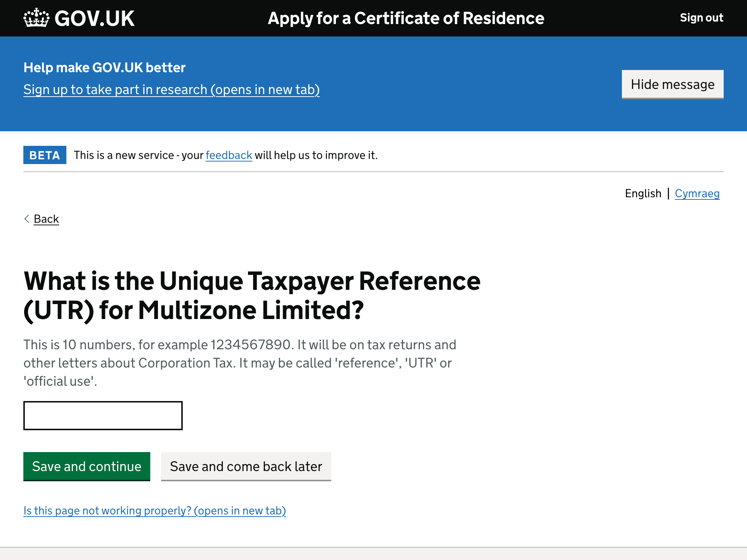
Task: Go Back to the previous question
Action: click(46, 219)
